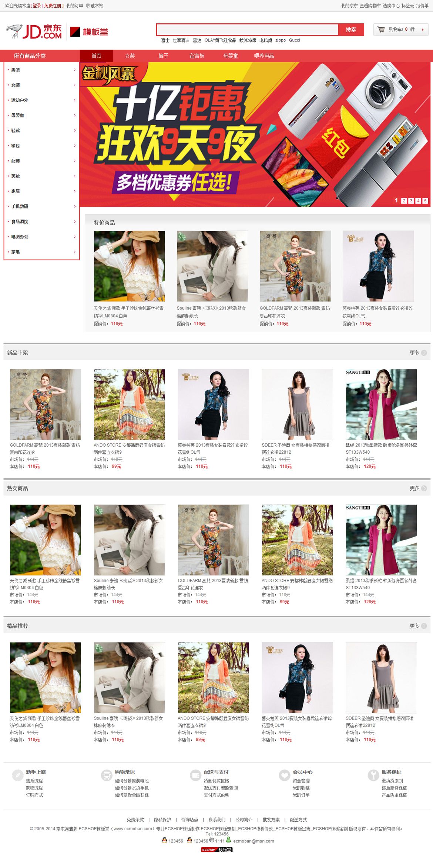This screenshot has height=868, width=433.
Task: Open the 公司简介 footer link
Action: pyautogui.click(x=244, y=820)
